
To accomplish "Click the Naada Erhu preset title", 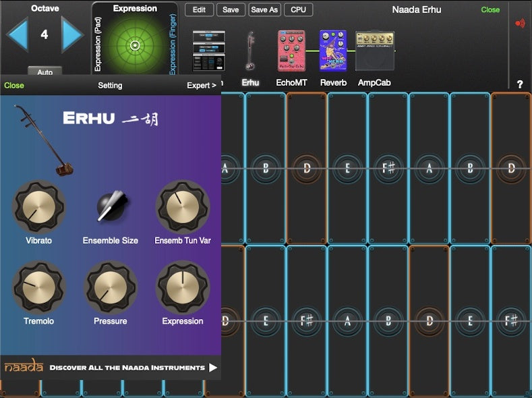I will point(417,10).
